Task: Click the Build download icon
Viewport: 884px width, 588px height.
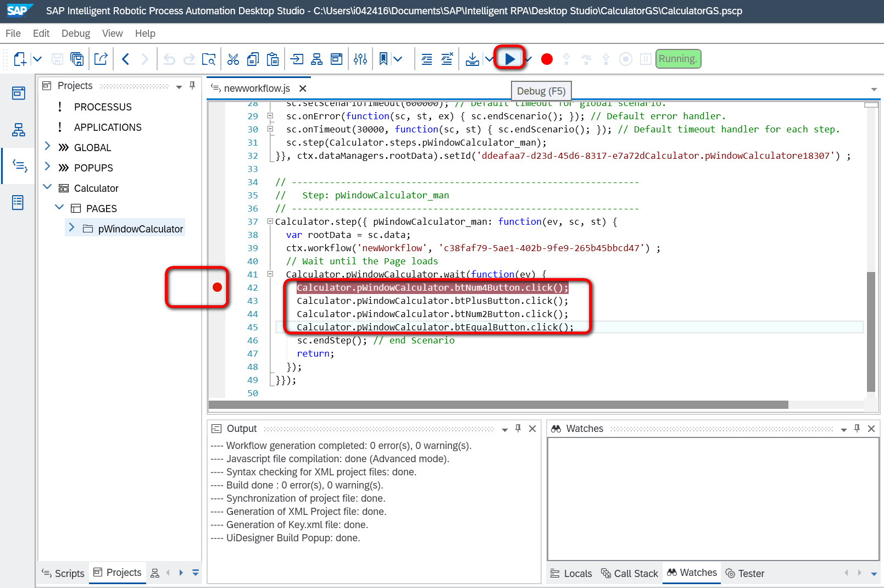Action: tap(472, 59)
